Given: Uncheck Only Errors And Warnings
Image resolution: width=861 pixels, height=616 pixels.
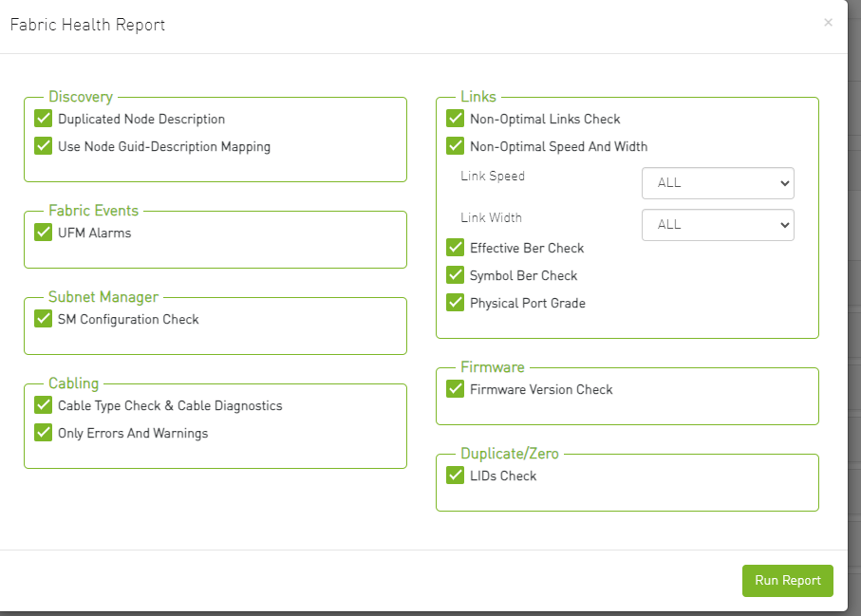Looking at the screenshot, I should click(x=43, y=433).
